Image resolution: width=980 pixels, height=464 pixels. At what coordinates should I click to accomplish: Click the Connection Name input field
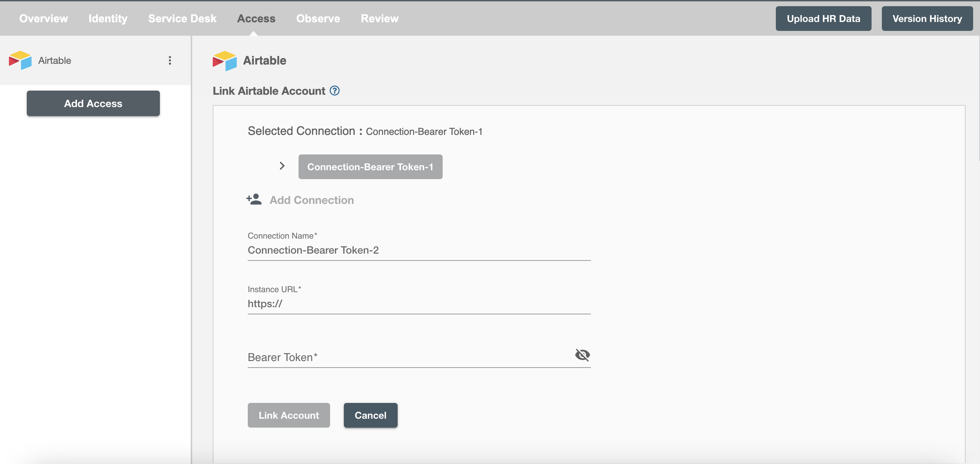point(419,250)
